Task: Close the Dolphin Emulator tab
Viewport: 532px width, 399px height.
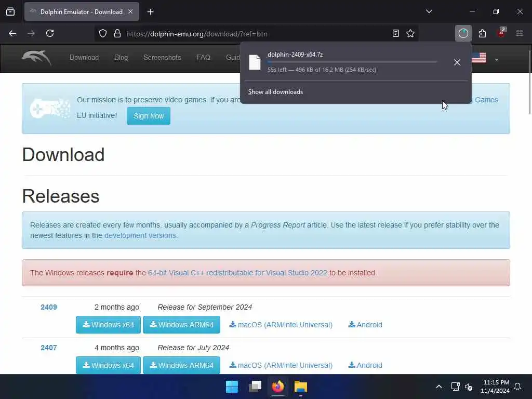Action: pyautogui.click(x=130, y=11)
